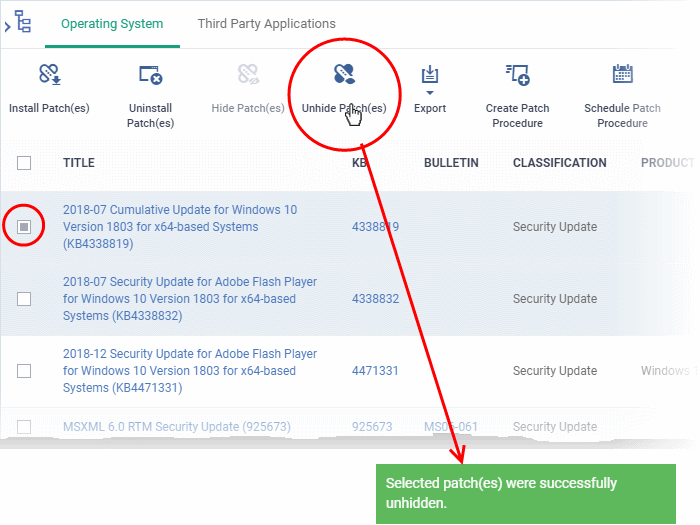Open the MSXML 6.0 RTM Security Update link

pos(177,427)
